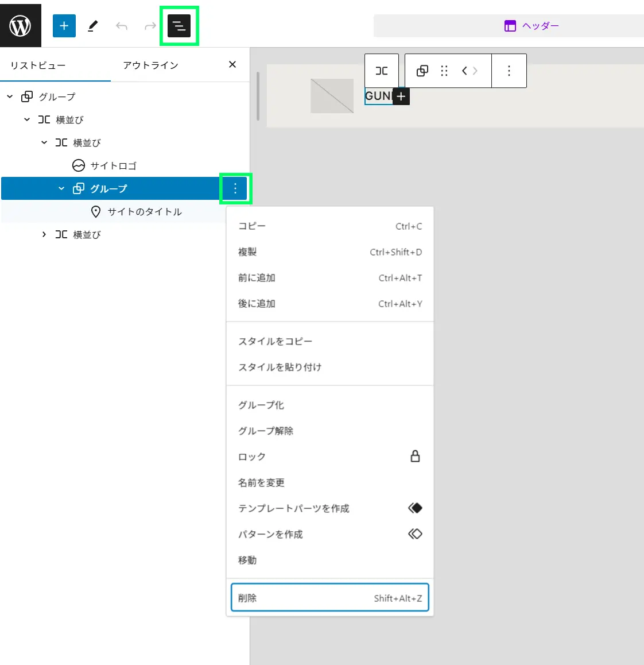Viewport: 644px width, 665px height.
Task: Expand the last collapsed 横並び item
Action: (44, 234)
